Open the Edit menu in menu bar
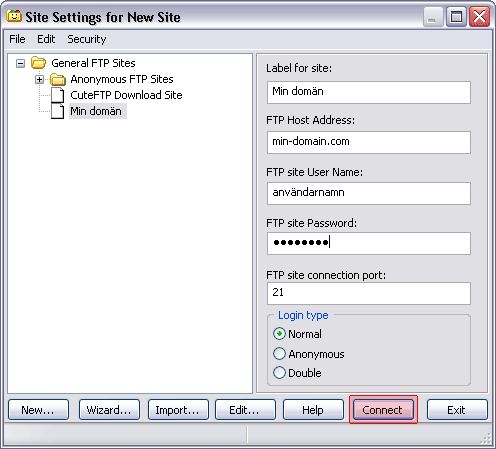This screenshot has width=496, height=449. click(x=46, y=39)
